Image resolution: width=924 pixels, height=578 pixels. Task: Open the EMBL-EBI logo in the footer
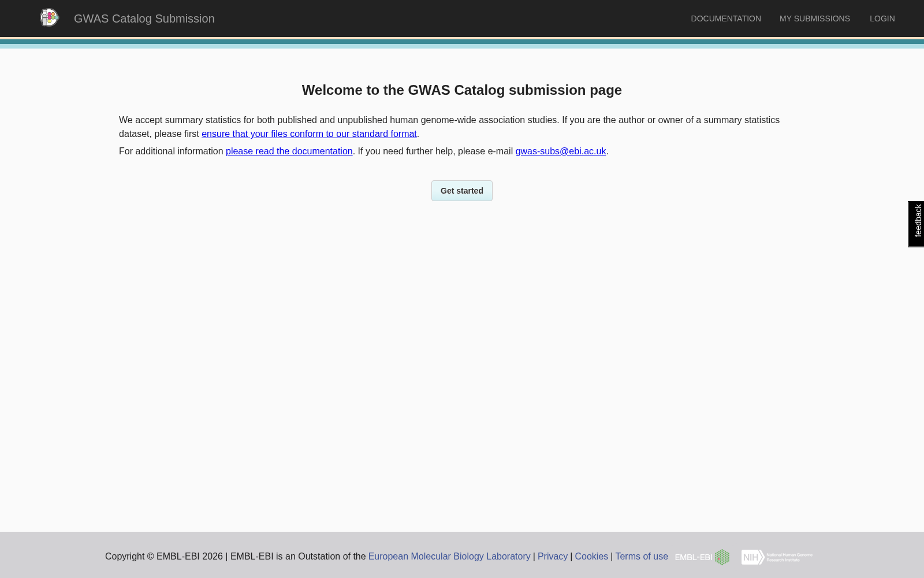click(702, 557)
